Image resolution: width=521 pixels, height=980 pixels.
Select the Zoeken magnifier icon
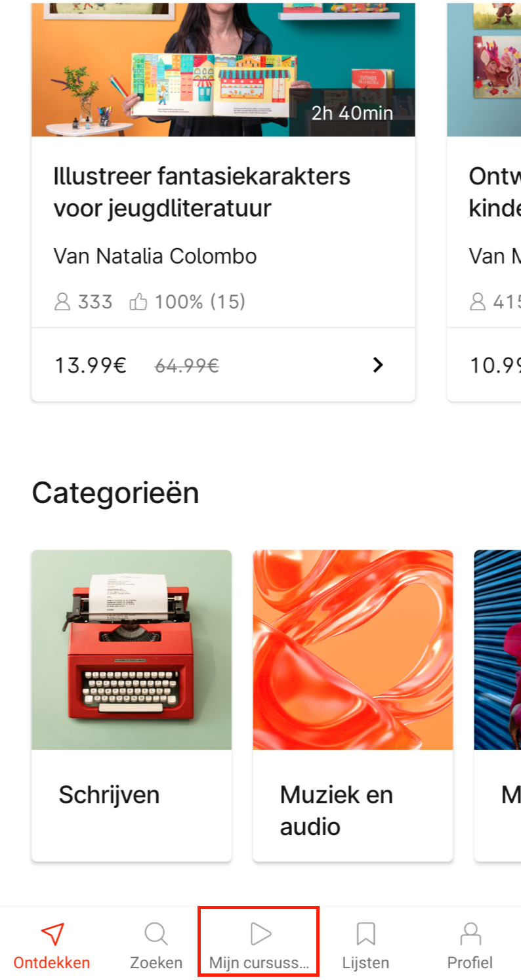(156, 931)
